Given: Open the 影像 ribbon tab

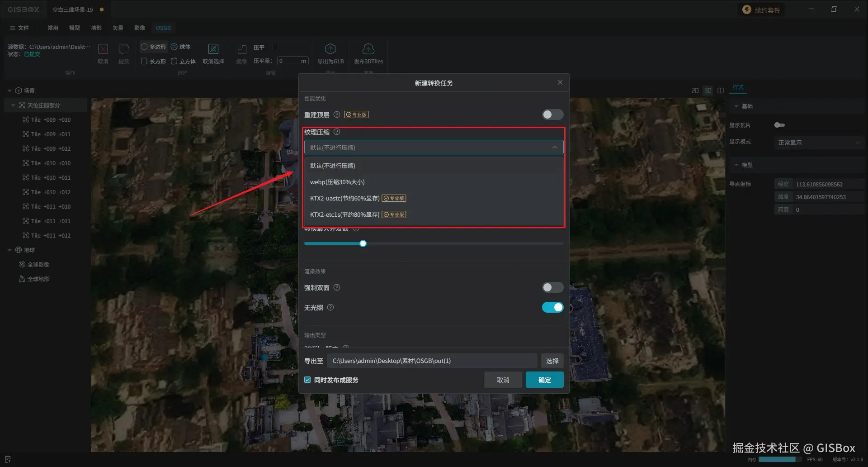Looking at the screenshot, I should (x=140, y=28).
